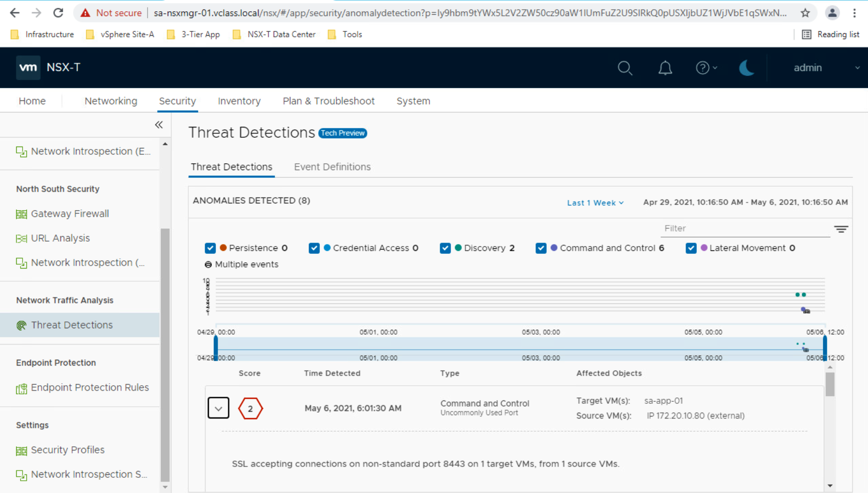Click the filter lines icon
868x493 pixels.
[x=841, y=229]
